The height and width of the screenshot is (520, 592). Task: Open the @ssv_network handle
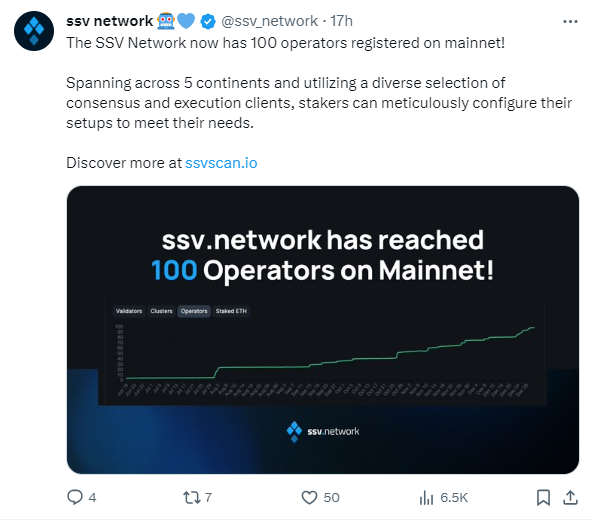pyautogui.click(x=269, y=21)
